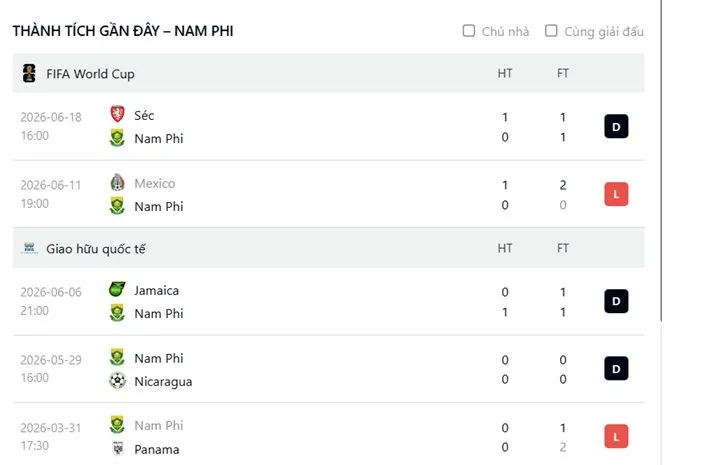Enable the Chủ nhà checkbox
The image size is (720, 465).
(469, 31)
